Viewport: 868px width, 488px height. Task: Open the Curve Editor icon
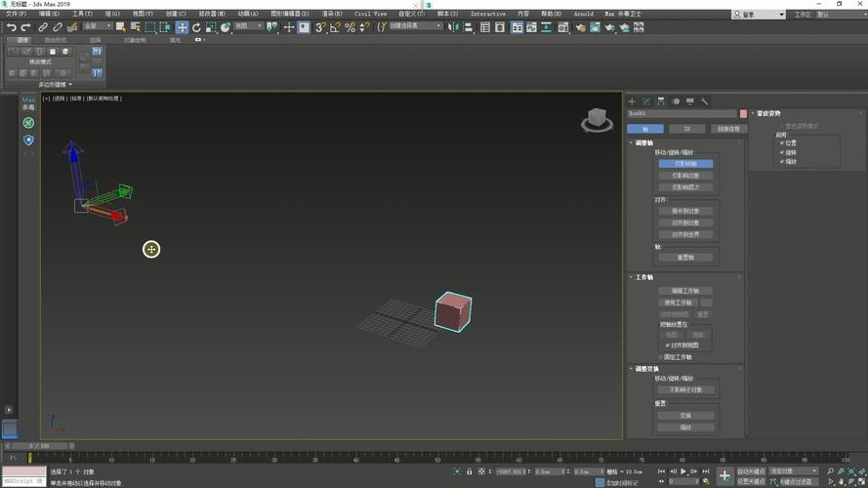pos(531,27)
